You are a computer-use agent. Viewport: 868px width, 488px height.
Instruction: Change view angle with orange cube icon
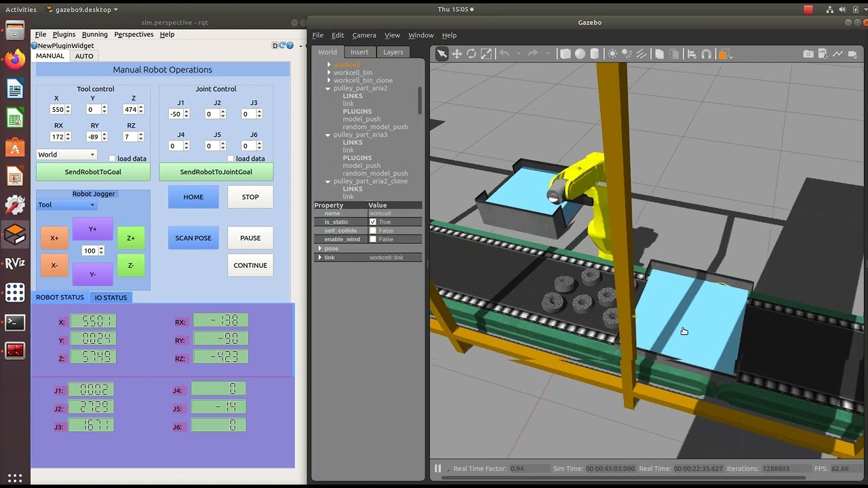click(x=724, y=54)
